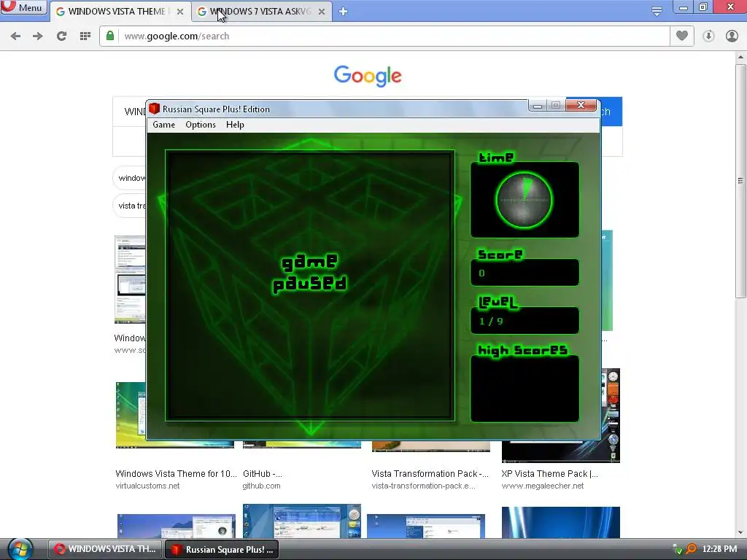Click the Russian Square red cube title icon
747x560 pixels.
point(154,109)
